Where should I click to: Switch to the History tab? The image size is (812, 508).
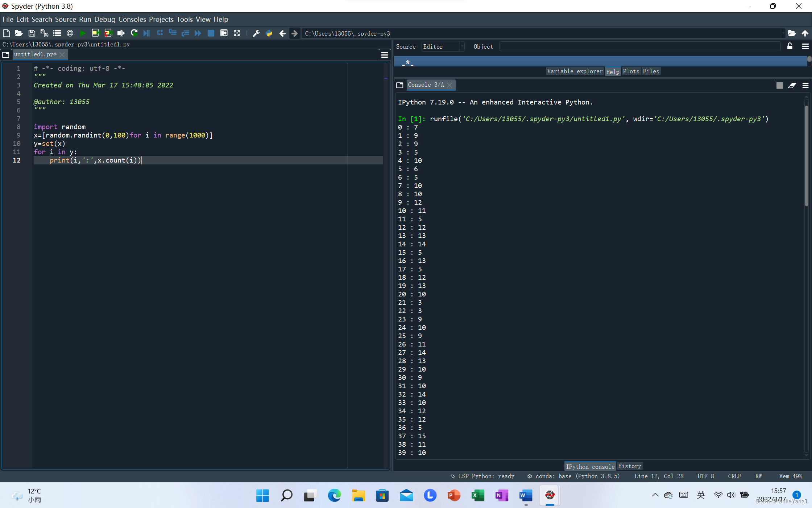(629, 466)
